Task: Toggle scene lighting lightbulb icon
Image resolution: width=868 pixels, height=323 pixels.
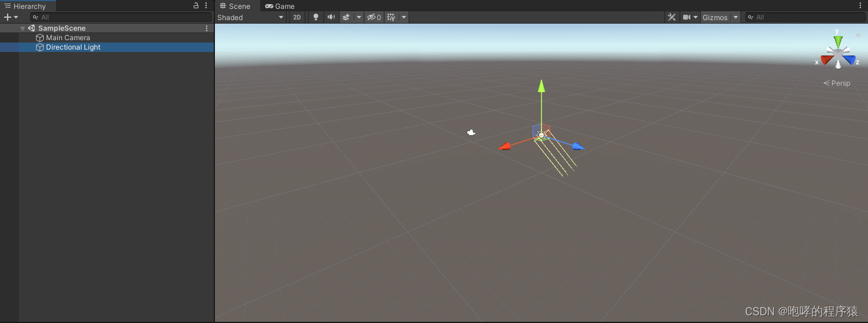Action: click(316, 17)
